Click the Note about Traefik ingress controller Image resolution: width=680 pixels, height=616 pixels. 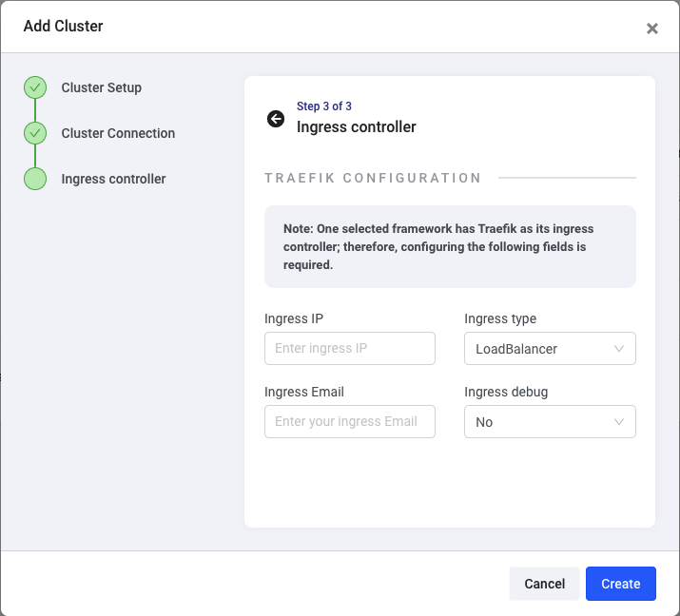point(450,246)
